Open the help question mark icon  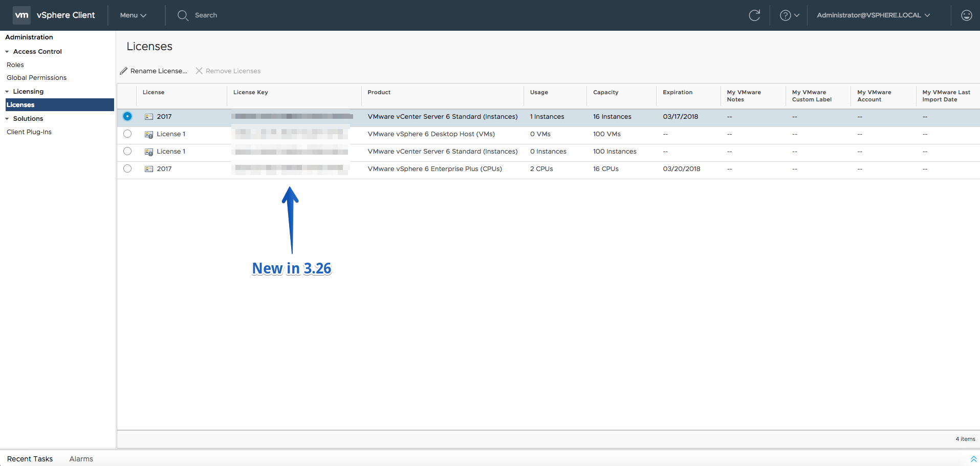coord(785,15)
